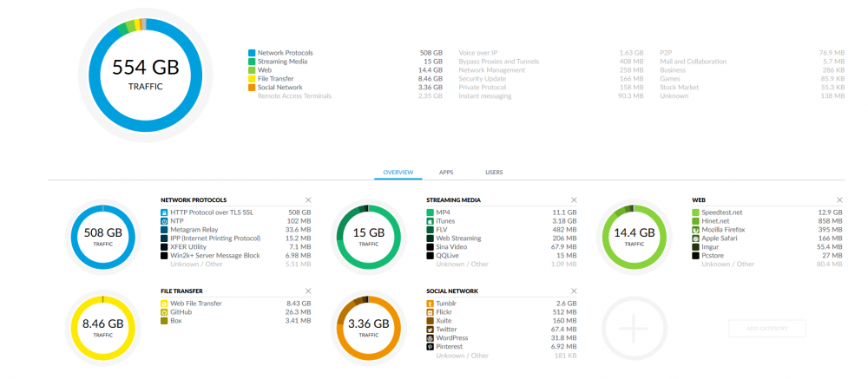Click the Metagram Relay icon

coord(164,230)
